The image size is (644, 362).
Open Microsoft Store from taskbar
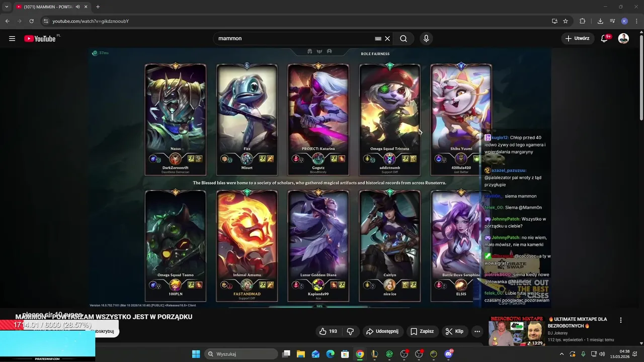click(345, 354)
